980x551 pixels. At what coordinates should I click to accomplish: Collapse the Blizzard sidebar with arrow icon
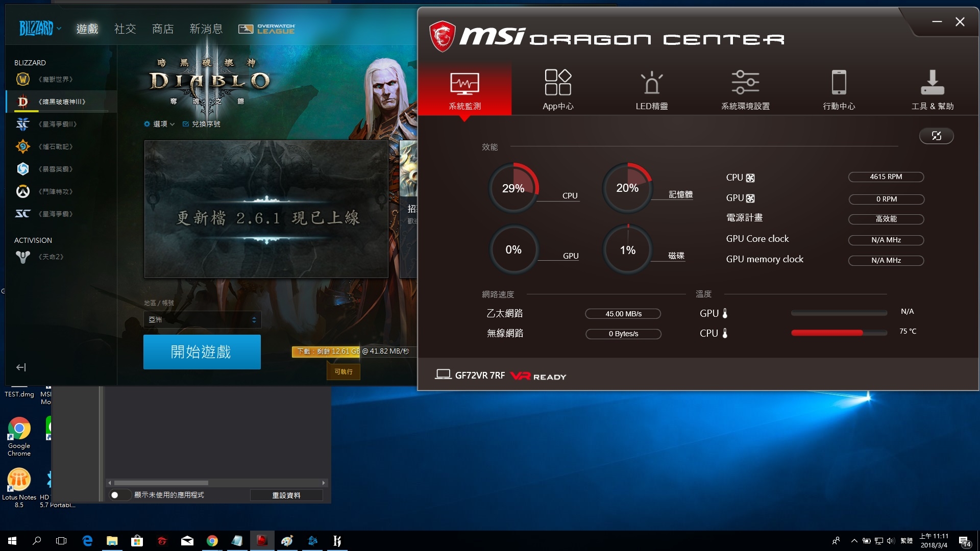click(x=21, y=367)
